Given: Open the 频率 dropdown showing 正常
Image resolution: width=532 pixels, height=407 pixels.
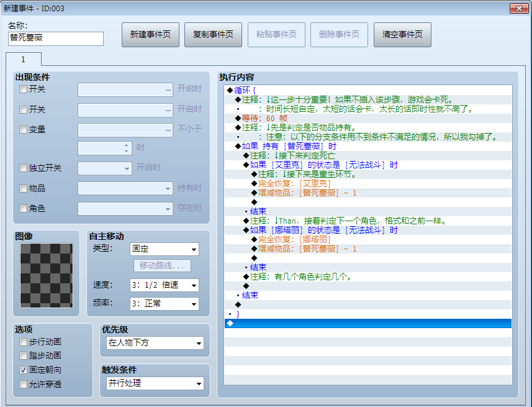Looking at the screenshot, I should [x=165, y=304].
